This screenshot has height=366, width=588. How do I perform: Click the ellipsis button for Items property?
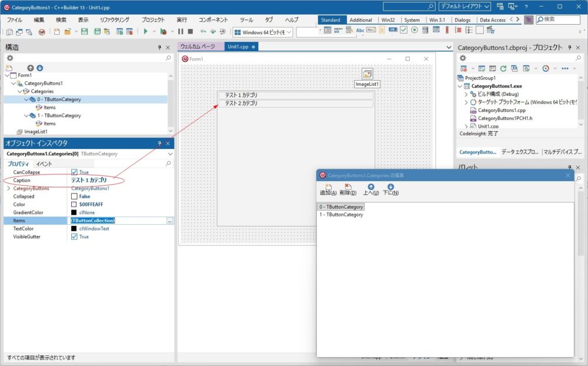170,221
